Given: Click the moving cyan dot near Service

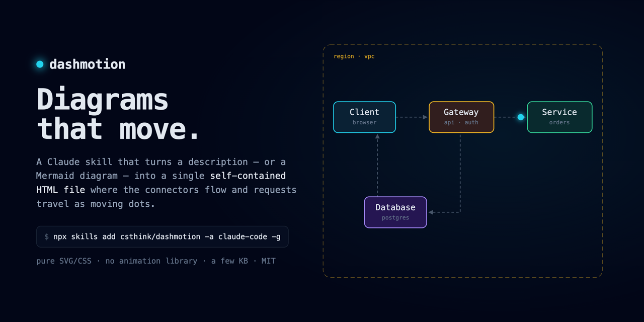Looking at the screenshot, I should [521, 117].
